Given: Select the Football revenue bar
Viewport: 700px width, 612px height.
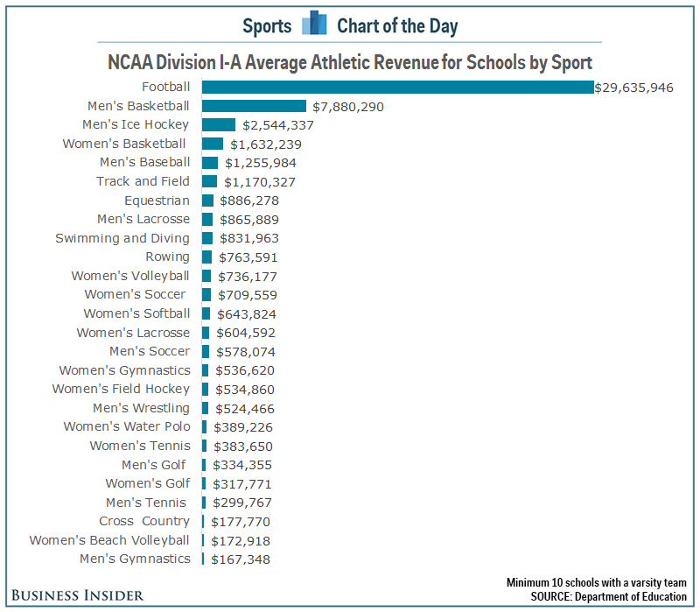Looking at the screenshot, I should 397,87.
